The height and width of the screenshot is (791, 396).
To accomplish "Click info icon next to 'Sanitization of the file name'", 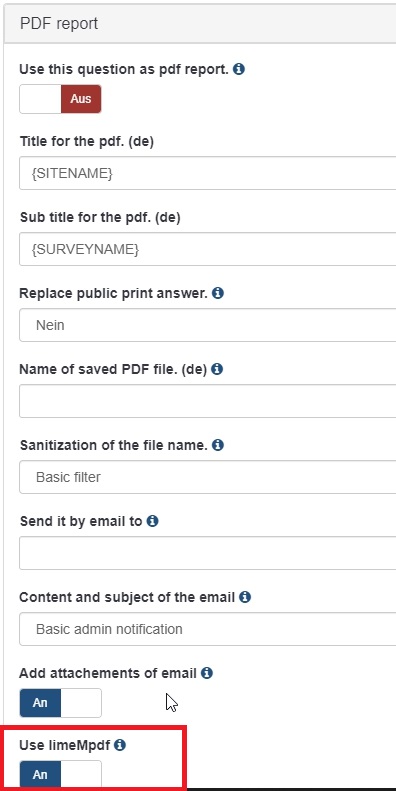I will [x=218, y=445].
